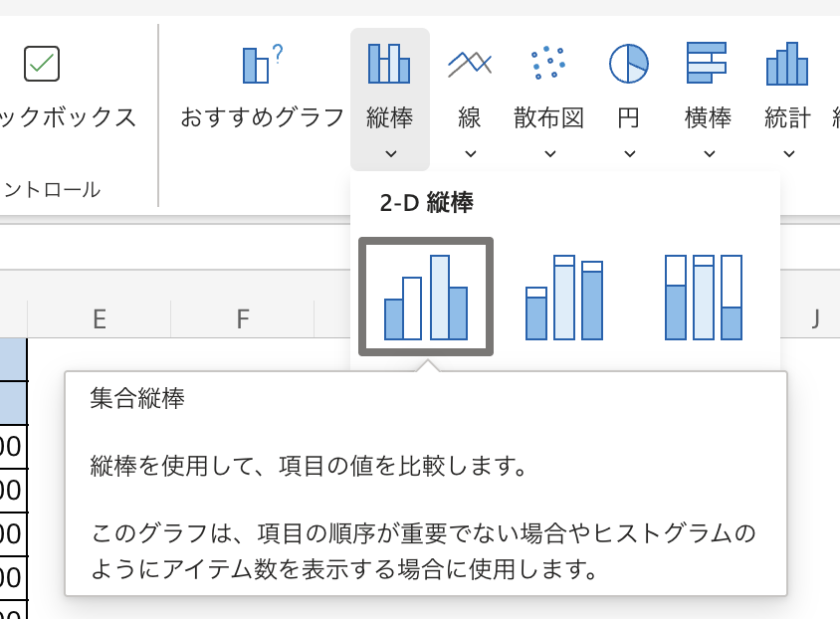Open the 円 chart dropdown arrow
The image size is (840, 619).
(629, 153)
